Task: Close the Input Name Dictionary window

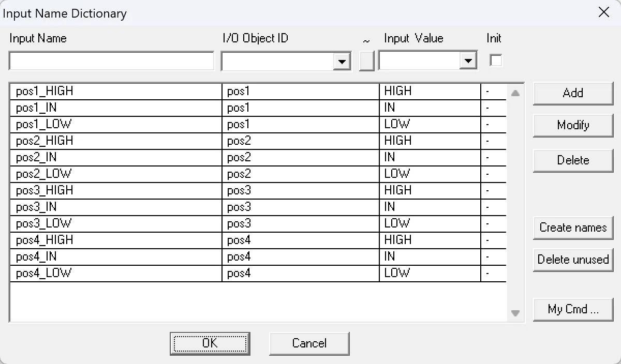Action: [x=603, y=12]
